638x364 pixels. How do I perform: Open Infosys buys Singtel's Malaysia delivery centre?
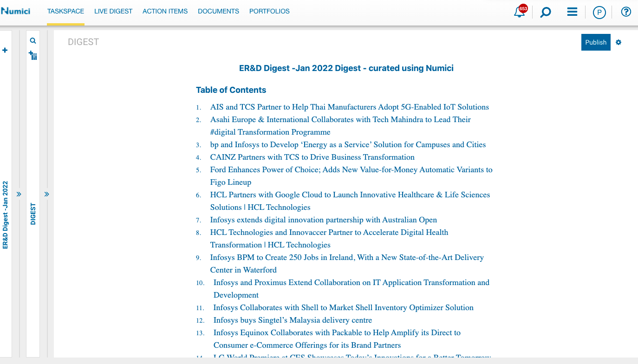click(x=293, y=320)
